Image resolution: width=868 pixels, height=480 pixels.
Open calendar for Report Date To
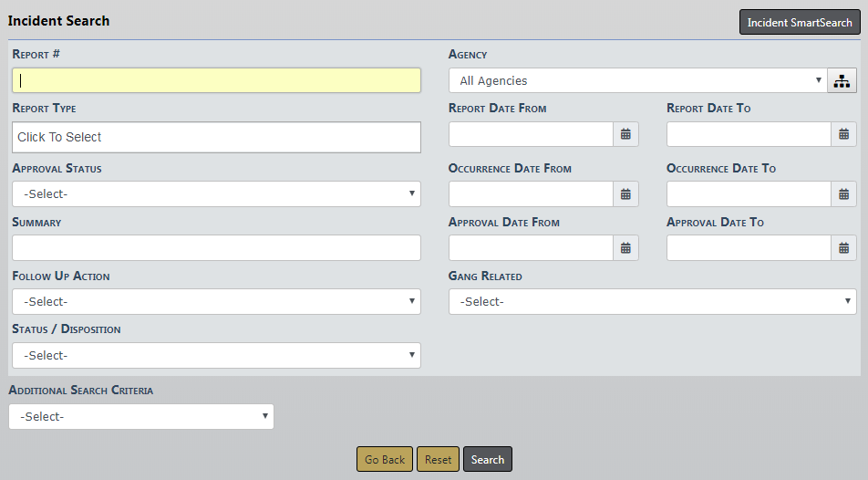843,134
